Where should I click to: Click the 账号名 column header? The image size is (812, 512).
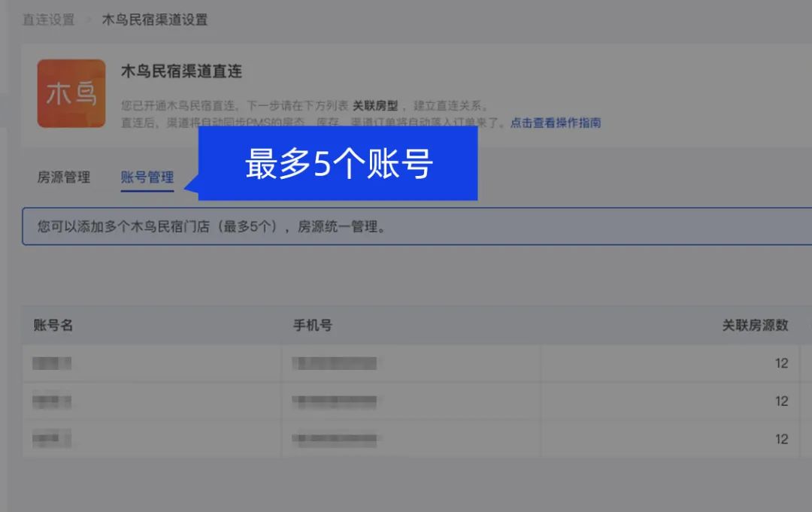click(53, 325)
